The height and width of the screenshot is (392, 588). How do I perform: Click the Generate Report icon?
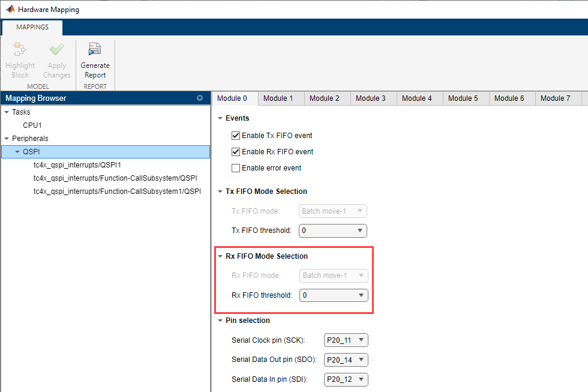pyautogui.click(x=95, y=49)
